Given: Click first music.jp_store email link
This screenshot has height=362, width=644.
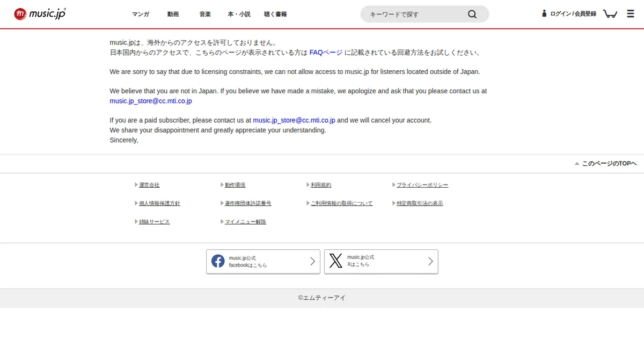Looking at the screenshot, I should coord(151,101).
